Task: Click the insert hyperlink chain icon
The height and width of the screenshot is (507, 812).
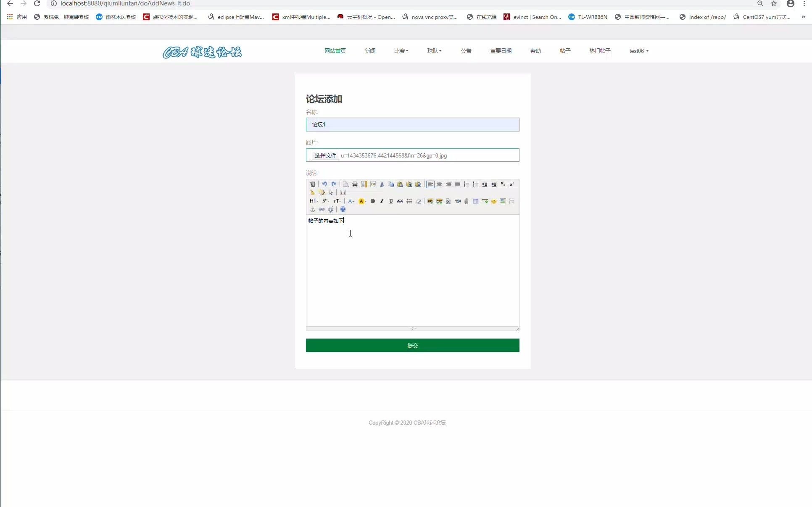Action: click(x=322, y=209)
